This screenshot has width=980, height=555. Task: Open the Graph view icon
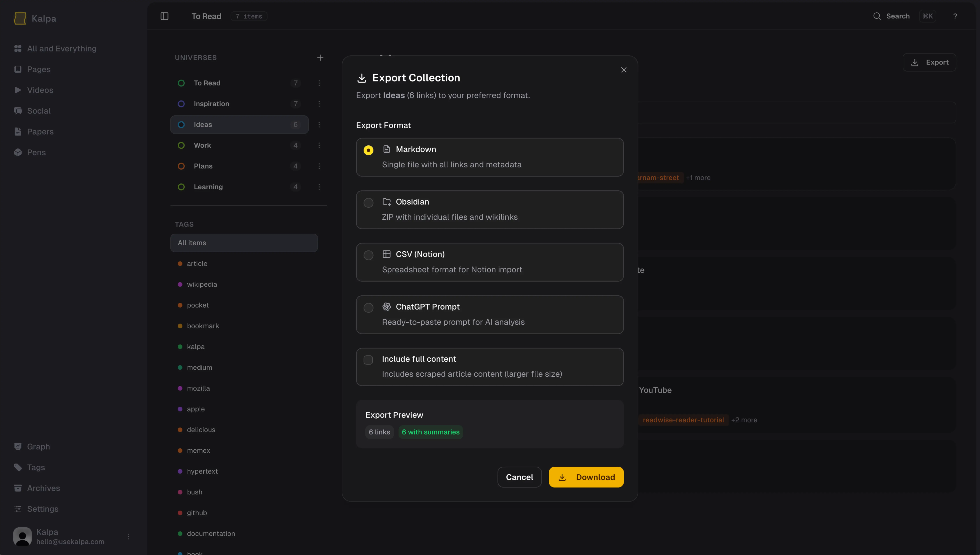[18, 446]
